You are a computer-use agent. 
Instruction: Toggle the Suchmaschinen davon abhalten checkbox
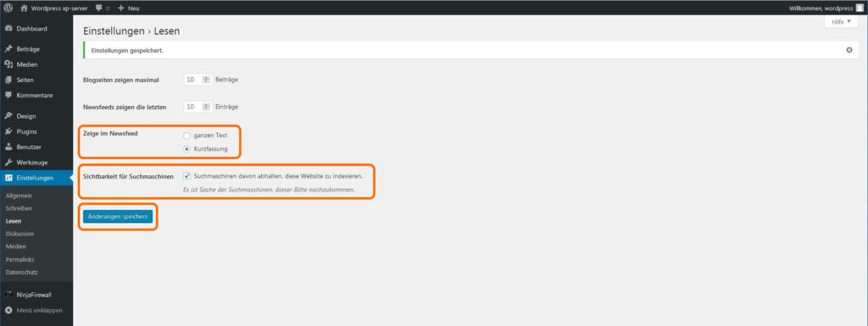pos(186,176)
